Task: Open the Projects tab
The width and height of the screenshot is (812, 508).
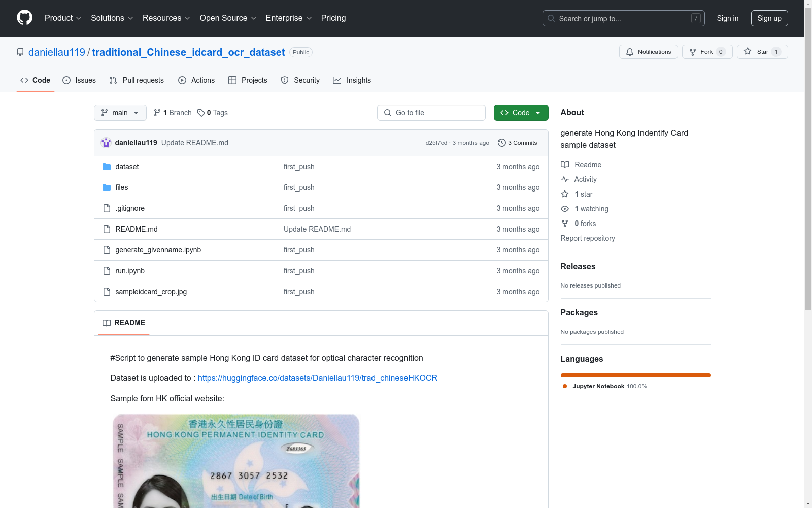Action: (248, 80)
